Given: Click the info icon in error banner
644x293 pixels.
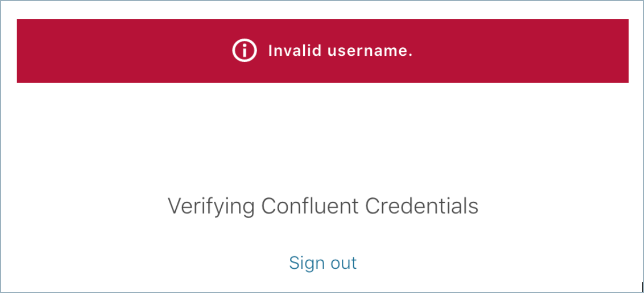Looking at the screenshot, I should [244, 51].
